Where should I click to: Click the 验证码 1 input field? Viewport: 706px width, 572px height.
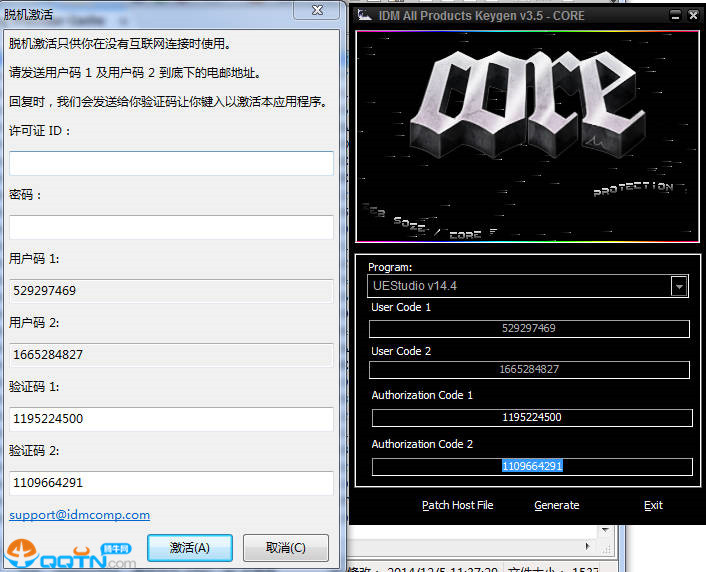pyautogui.click(x=171, y=419)
